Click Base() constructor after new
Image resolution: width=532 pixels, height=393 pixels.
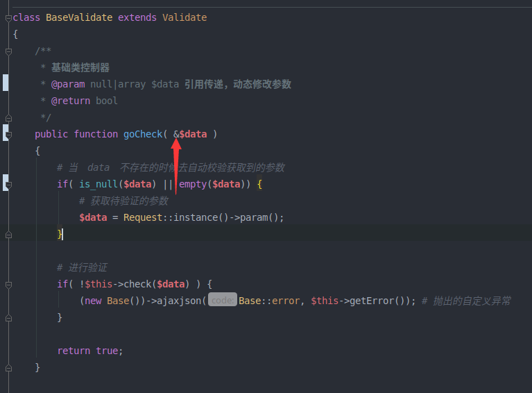click(123, 301)
